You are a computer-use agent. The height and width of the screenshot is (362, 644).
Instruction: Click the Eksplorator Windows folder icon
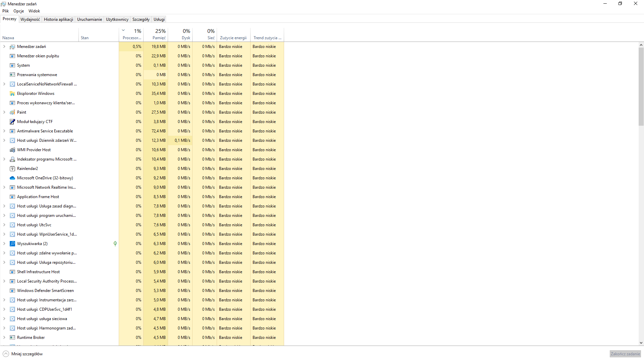pyautogui.click(x=12, y=94)
